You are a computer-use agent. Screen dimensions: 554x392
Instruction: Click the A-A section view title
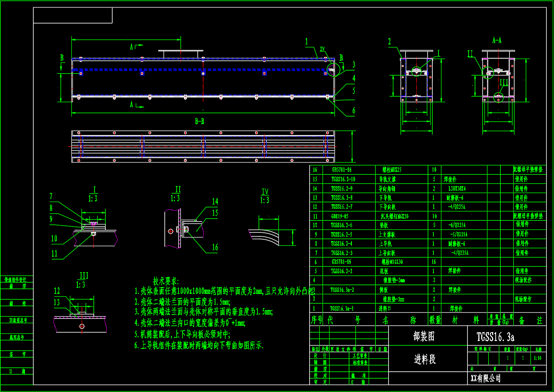coord(497,41)
